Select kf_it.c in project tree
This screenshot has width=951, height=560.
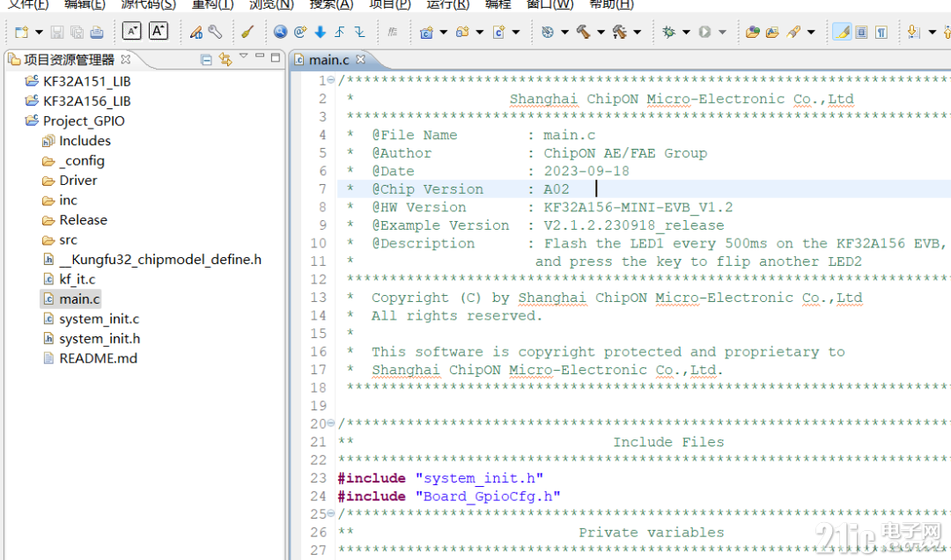(77, 279)
